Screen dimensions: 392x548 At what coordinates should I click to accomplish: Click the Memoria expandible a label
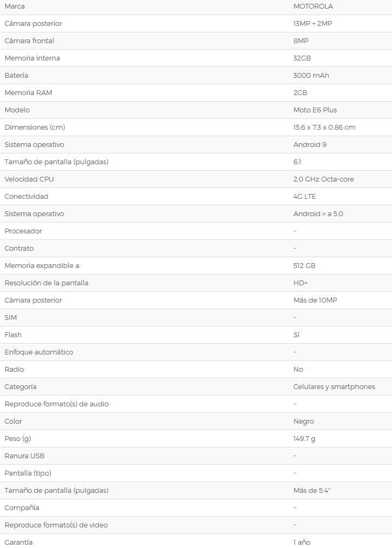42,266
